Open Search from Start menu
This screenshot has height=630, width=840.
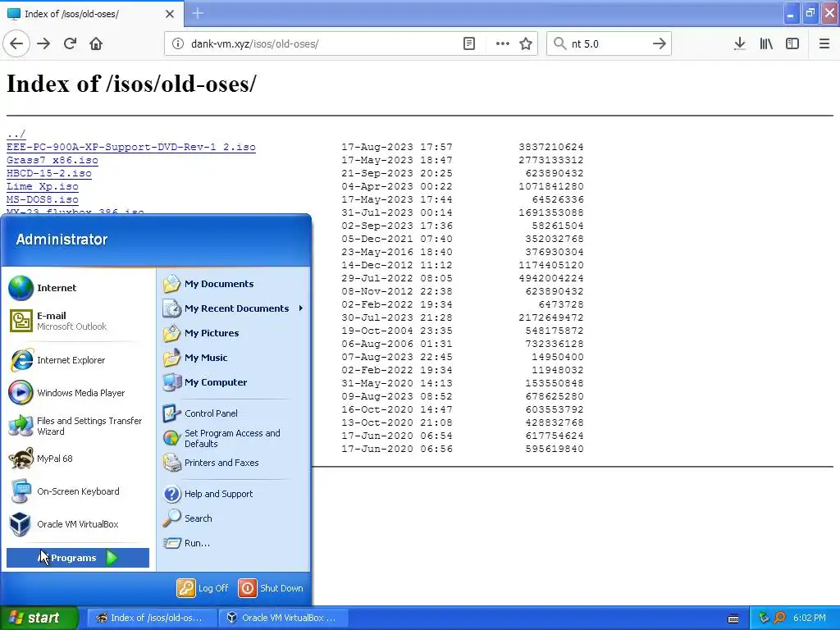(x=233, y=518)
